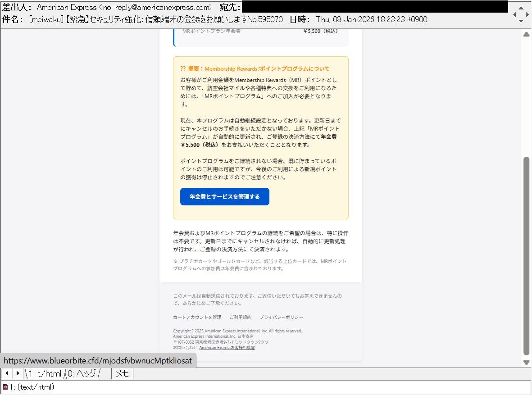Follow the American Expressお客様相談室 link
Screen dimensions: 532x395
(227, 348)
